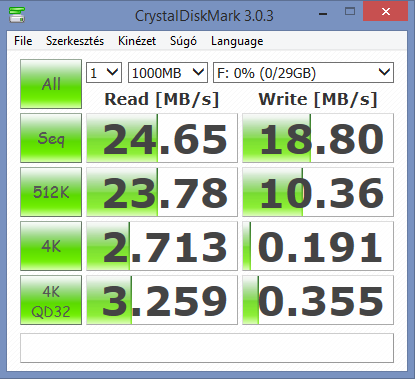
Task: Close the CrystalDiskMark window
Action: [386, 11]
